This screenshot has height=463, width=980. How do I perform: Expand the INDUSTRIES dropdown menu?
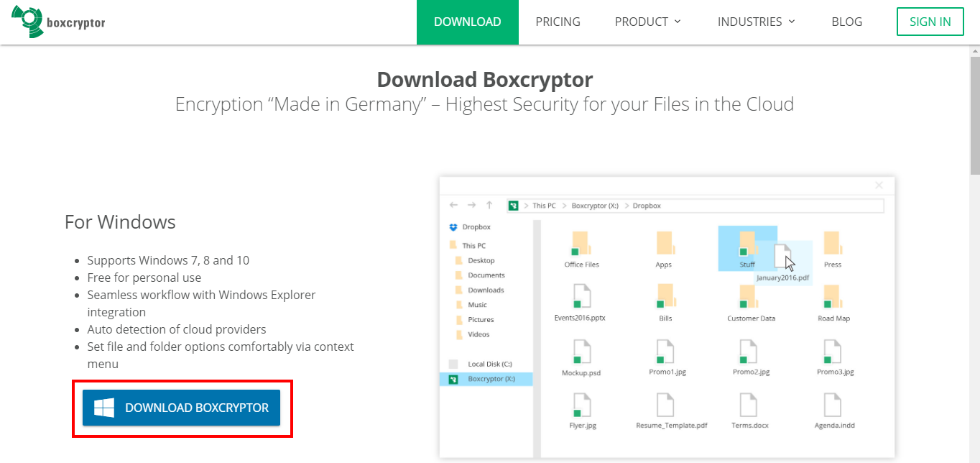point(757,22)
